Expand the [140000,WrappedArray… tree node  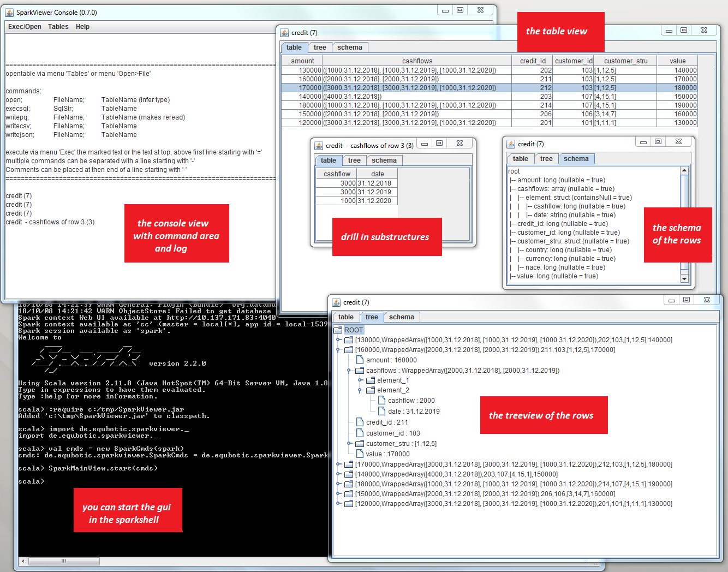pyautogui.click(x=338, y=474)
